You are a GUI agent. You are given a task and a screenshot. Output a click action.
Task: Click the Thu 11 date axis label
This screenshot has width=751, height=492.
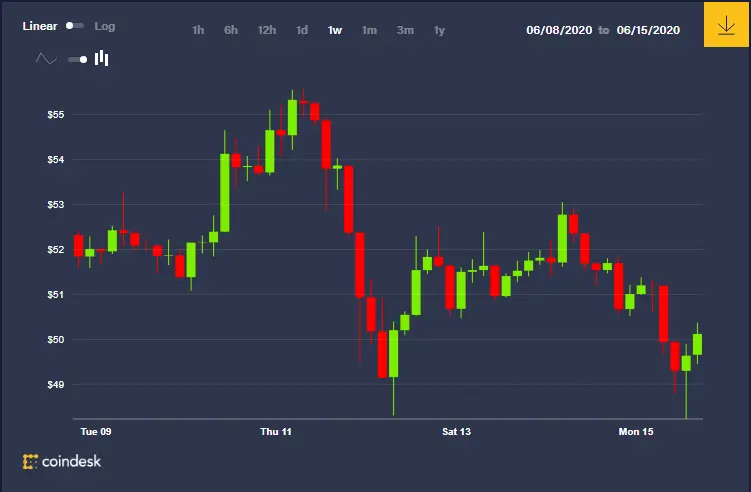[x=276, y=432]
